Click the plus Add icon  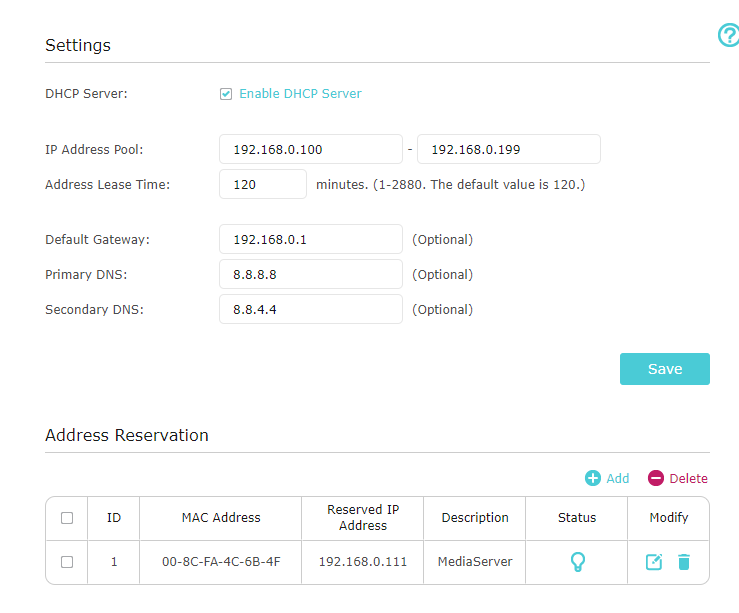(x=593, y=478)
